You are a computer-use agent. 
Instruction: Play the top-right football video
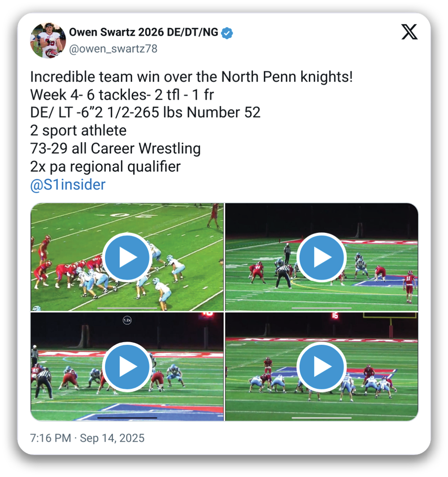pyautogui.click(x=322, y=257)
